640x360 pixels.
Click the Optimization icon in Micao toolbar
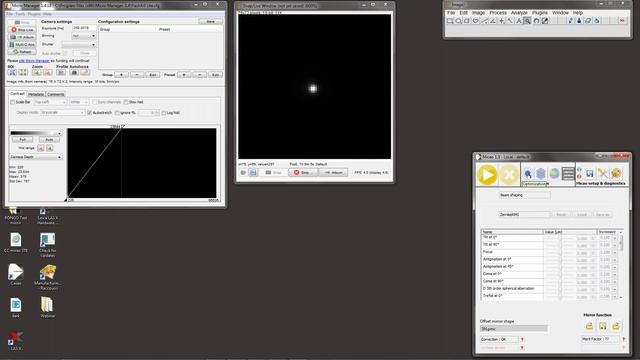pyautogui.click(x=528, y=174)
